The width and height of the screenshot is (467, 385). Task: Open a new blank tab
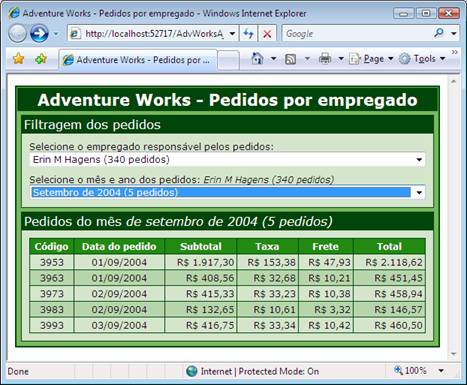[x=228, y=60]
